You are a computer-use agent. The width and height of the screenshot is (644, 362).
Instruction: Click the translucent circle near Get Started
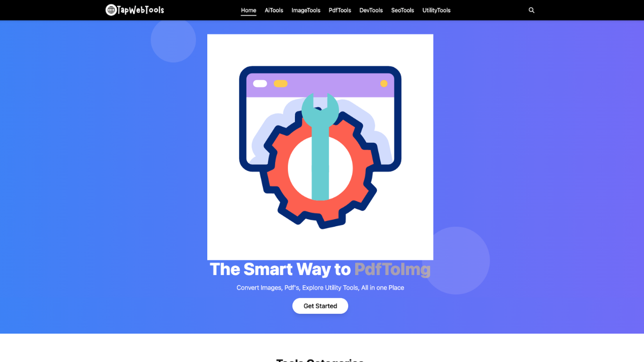[x=456, y=260]
